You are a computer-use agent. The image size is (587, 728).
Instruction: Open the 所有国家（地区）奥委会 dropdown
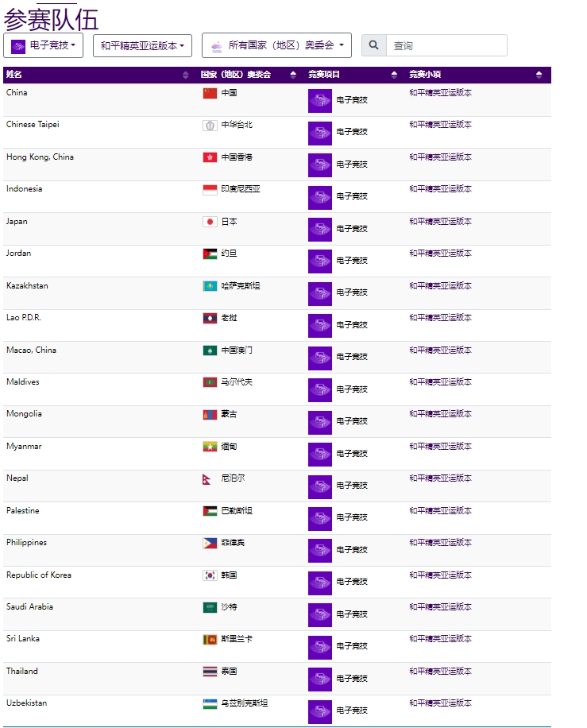[x=276, y=45]
